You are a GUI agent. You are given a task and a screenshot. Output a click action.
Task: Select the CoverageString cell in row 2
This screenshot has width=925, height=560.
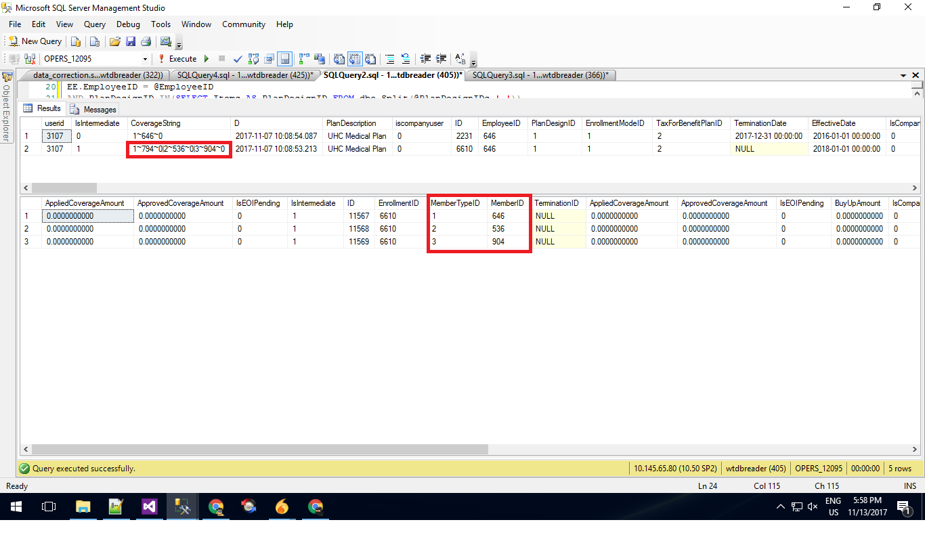tap(179, 149)
